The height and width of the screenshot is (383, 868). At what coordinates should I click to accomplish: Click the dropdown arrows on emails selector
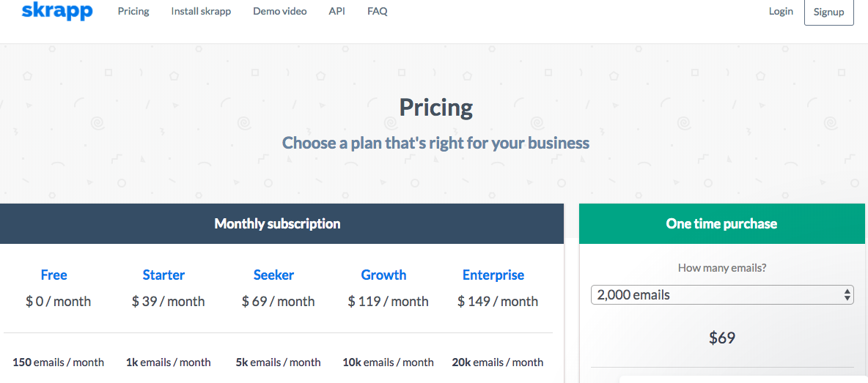847,295
